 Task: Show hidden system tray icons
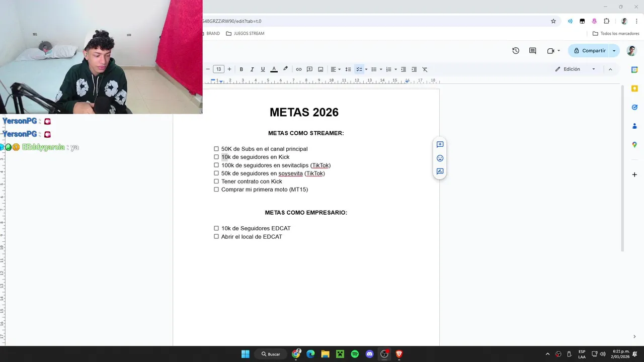[548, 354]
